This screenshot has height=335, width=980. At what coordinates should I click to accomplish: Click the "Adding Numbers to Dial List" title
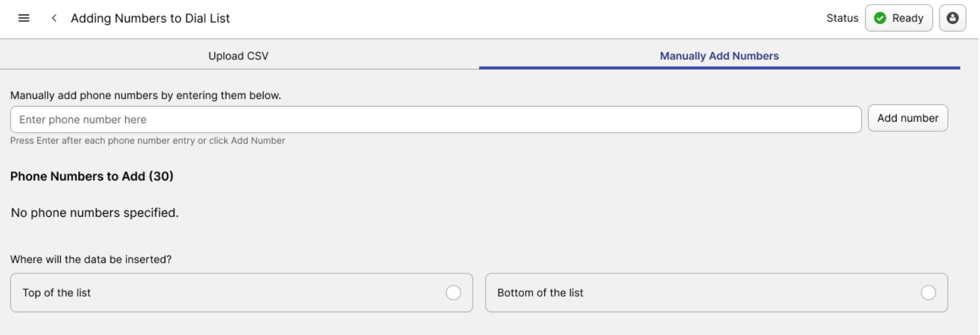pos(150,18)
